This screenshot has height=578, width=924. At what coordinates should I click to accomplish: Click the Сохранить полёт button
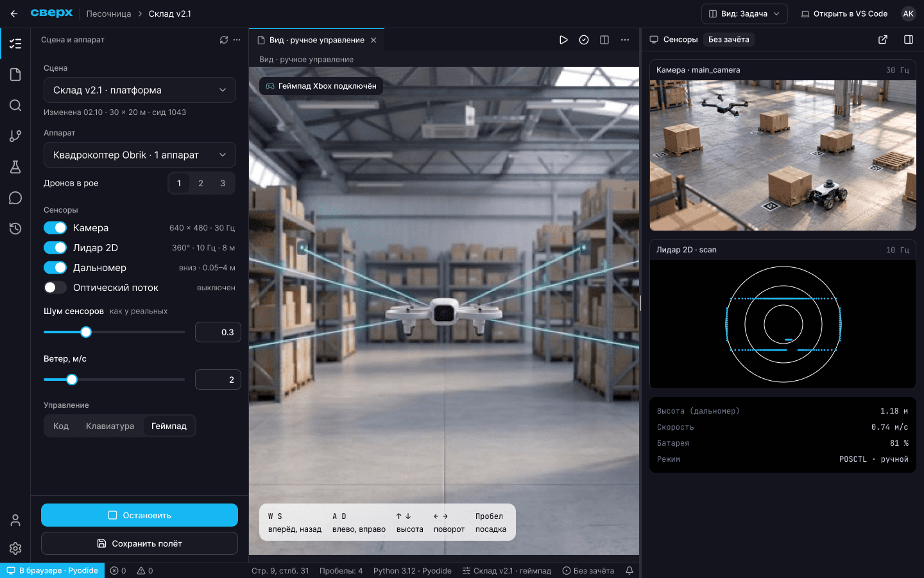[x=139, y=543]
